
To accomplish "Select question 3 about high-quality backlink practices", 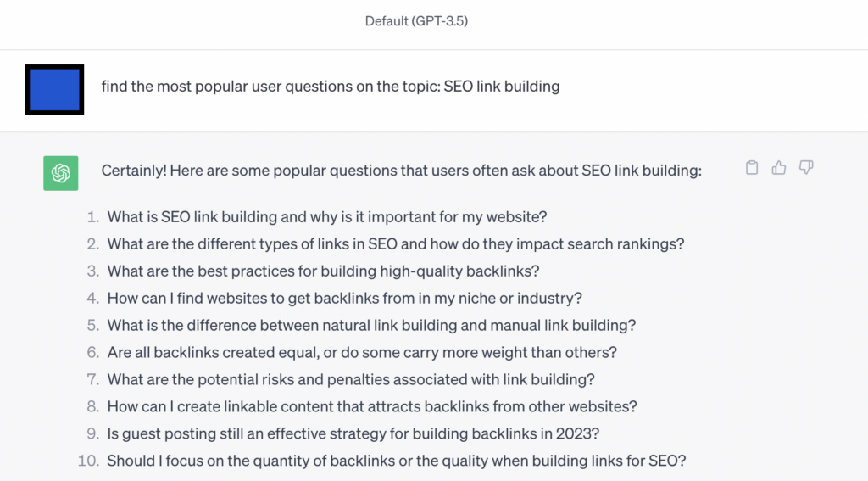I will click(323, 271).
